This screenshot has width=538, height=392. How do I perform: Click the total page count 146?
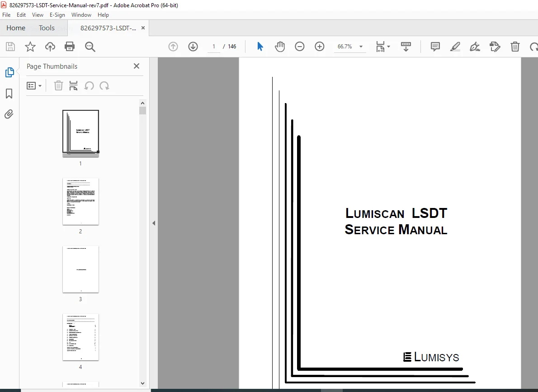pos(232,46)
